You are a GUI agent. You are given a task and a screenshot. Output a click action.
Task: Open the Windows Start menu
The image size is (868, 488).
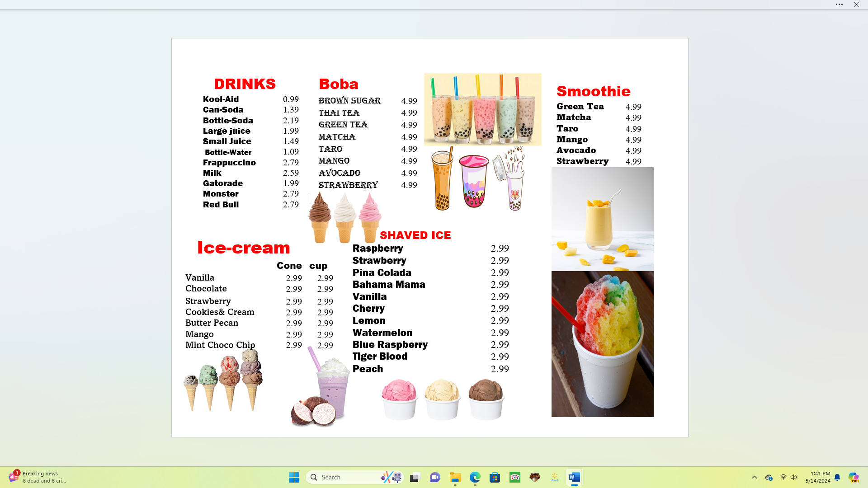tap(294, 477)
